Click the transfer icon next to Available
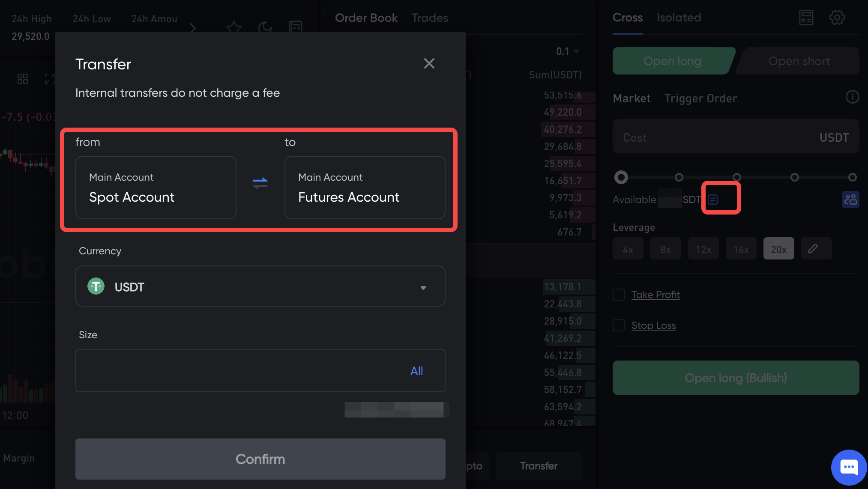This screenshot has width=868, height=489. [713, 200]
